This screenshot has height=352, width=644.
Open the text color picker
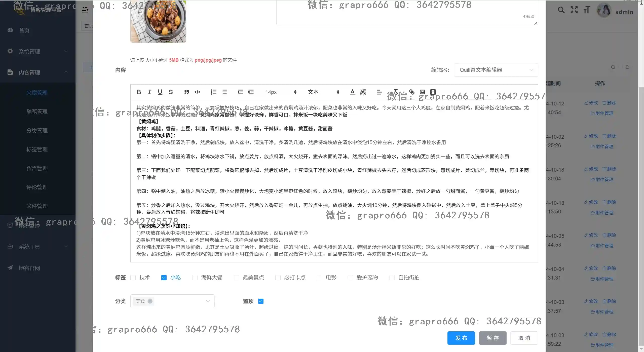352,92
